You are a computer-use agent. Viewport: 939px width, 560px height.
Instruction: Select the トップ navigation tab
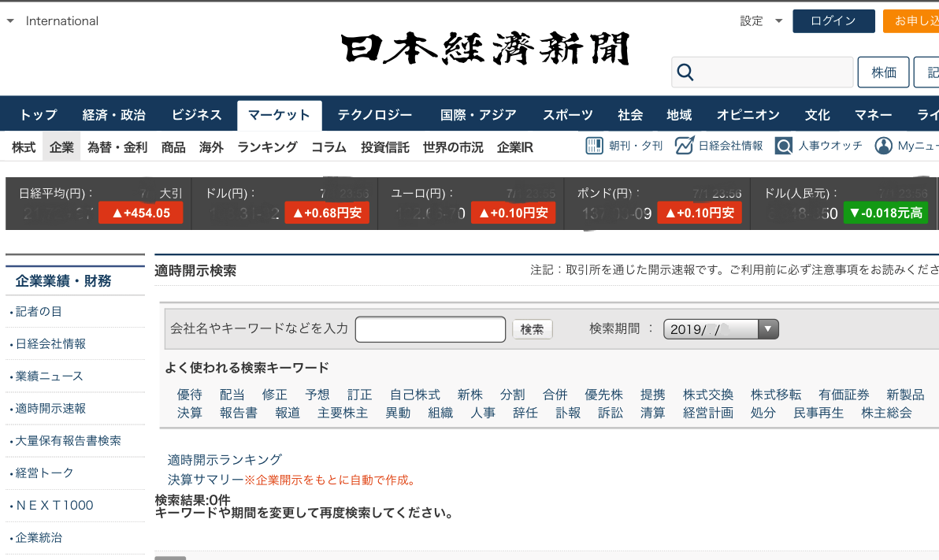[39, 115]
